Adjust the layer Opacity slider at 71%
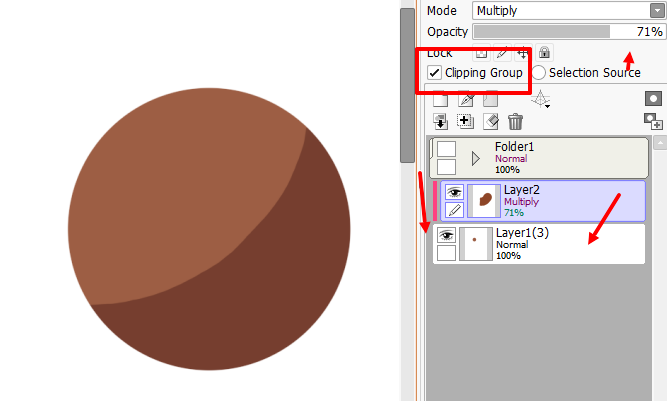667x401 pixels. tap(569, 31)
